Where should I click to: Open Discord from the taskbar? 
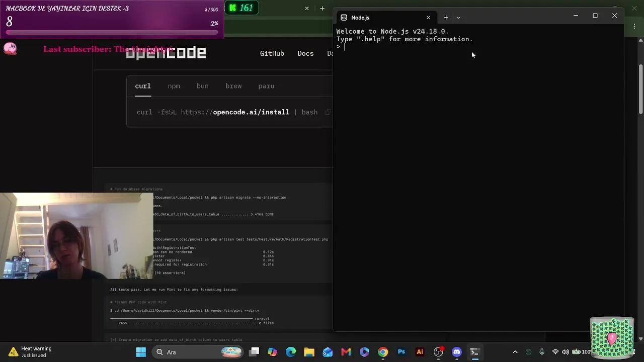[x=457, y=352]
